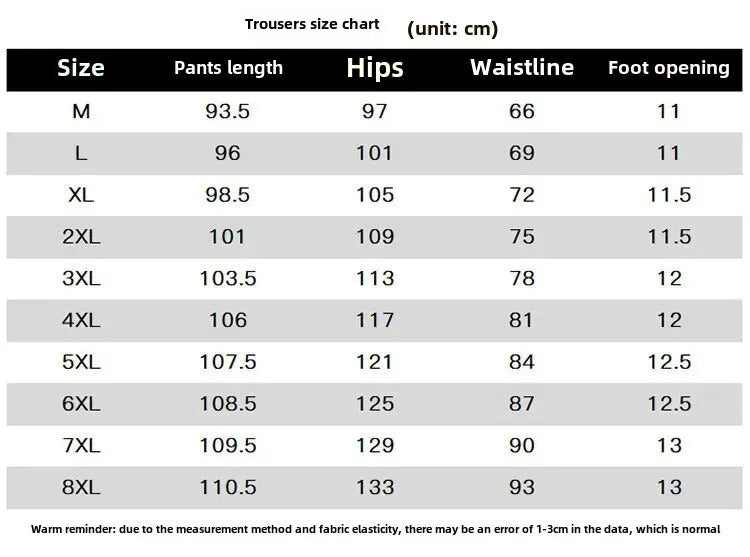The height and width of the screenshot is (557, 750).
Task: Click the 5XL size row label
Action: (x=81, y=362)
